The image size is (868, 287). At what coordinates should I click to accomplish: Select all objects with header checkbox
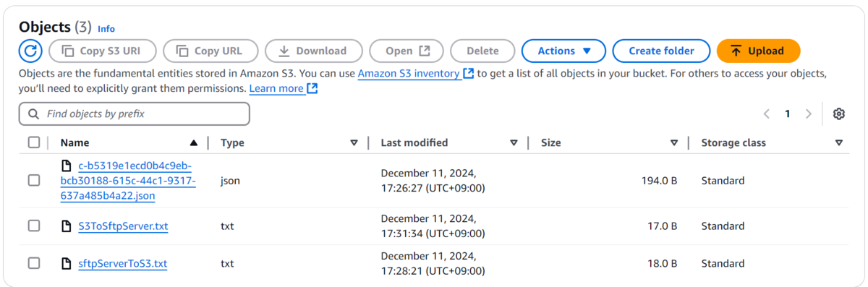pos(34,142)
